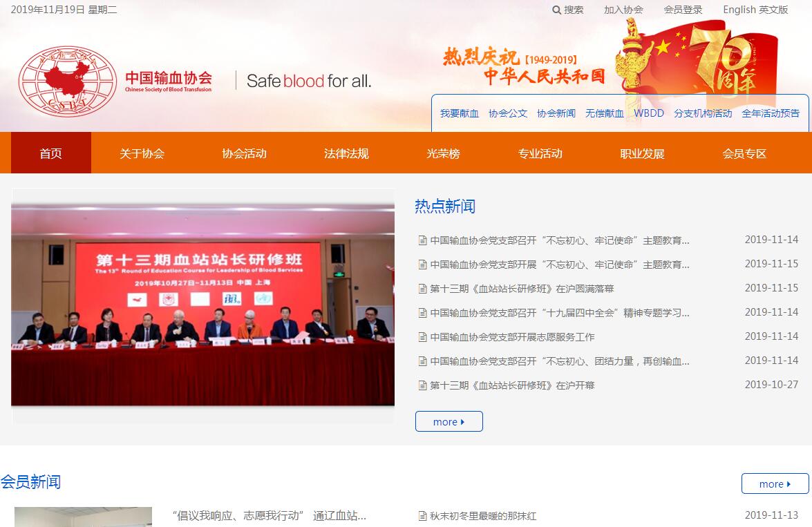The height and width of the screenshot is (527, 812).
Task: Click document icon beside 秋末初冬里最暖的那抹红
Action: tap(422, 516)
